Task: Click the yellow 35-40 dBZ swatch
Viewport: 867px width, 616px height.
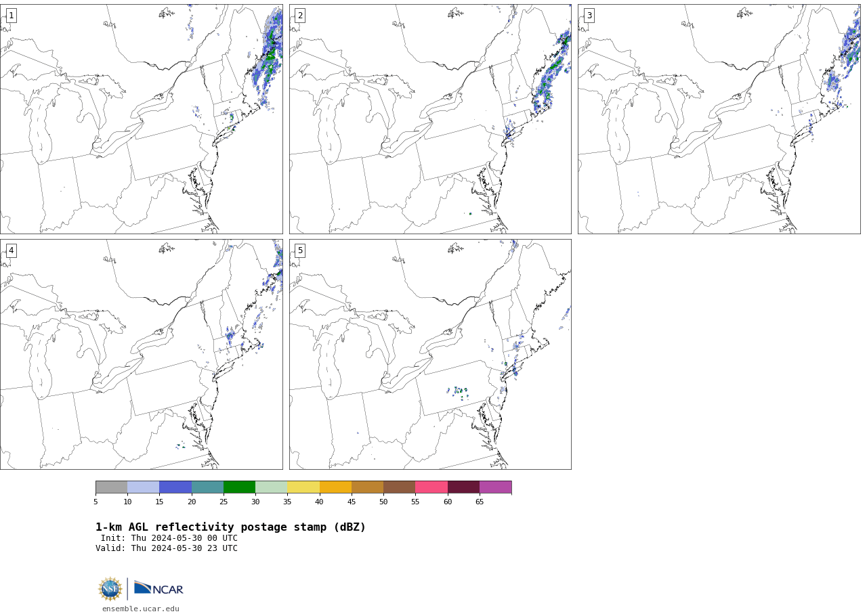Action: click(x=303, y=487)
